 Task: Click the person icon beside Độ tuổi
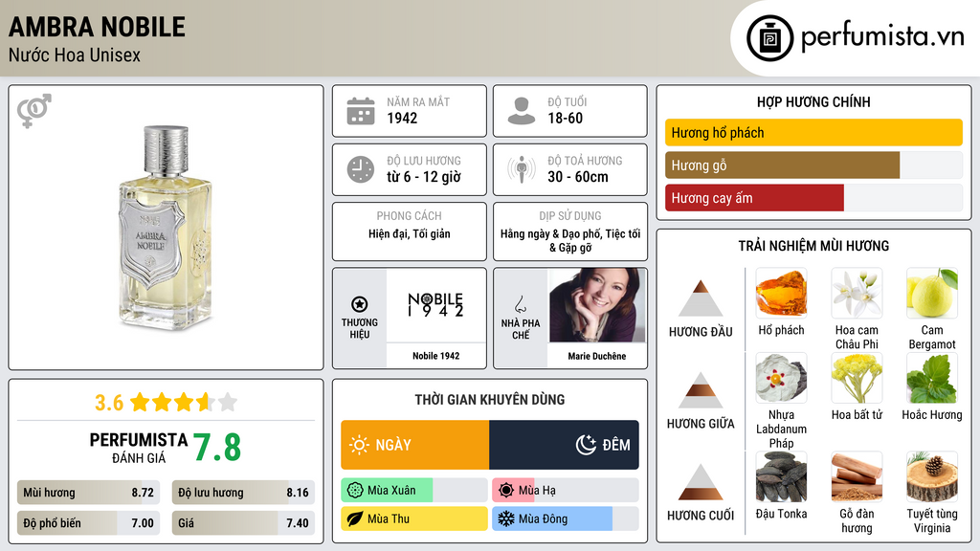click(522, 111)
